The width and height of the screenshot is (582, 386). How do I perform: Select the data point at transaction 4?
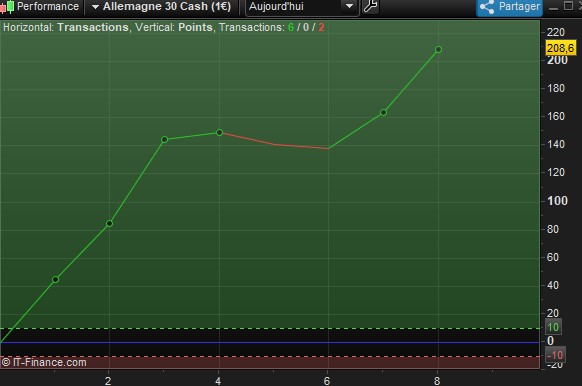[219, 132]
